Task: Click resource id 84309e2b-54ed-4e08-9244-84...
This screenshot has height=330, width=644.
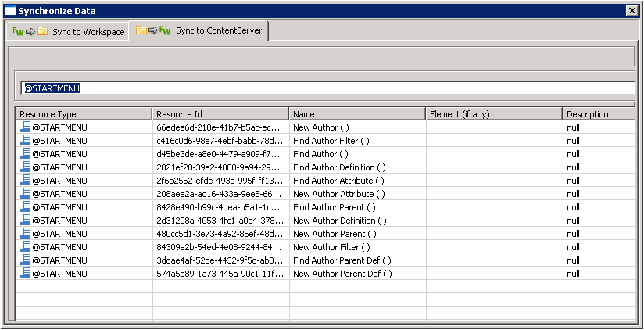Action: pos(220,247)
